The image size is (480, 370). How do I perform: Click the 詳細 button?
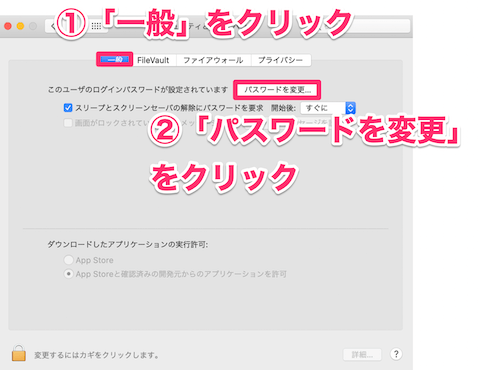pyautogui.click(x=362, y=355)
